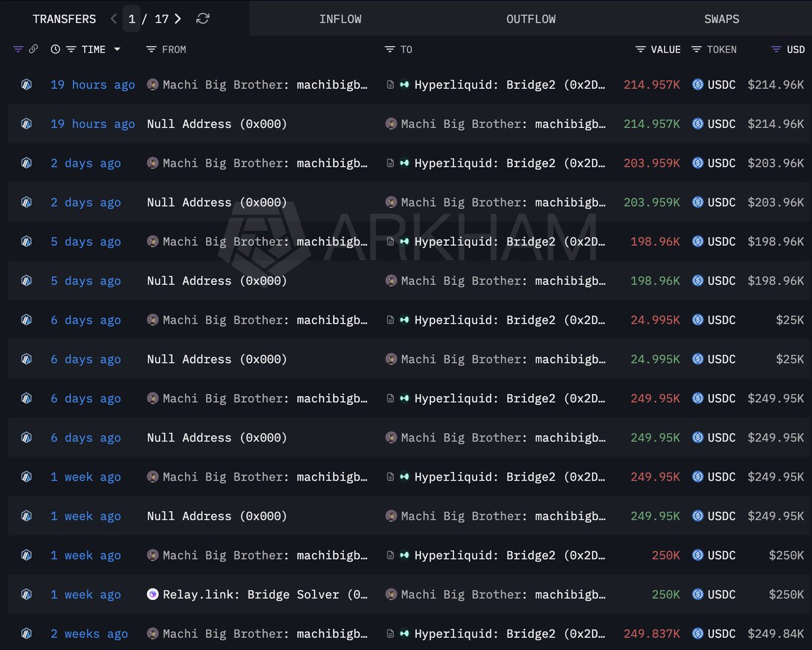
Task: Click the link icon in the table header
Action: click(33, 49)
